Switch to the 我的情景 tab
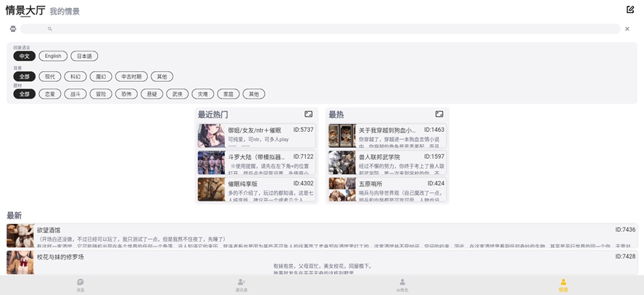Image resolution: width=644 pixels, height=295 pixels. click(x=65, y=12)
